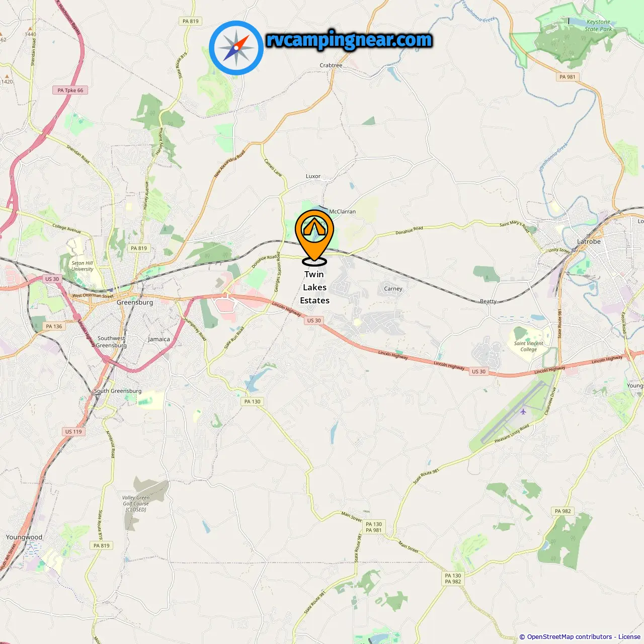Click the PA Tpke 66 route shield

[x=70, y=91]
